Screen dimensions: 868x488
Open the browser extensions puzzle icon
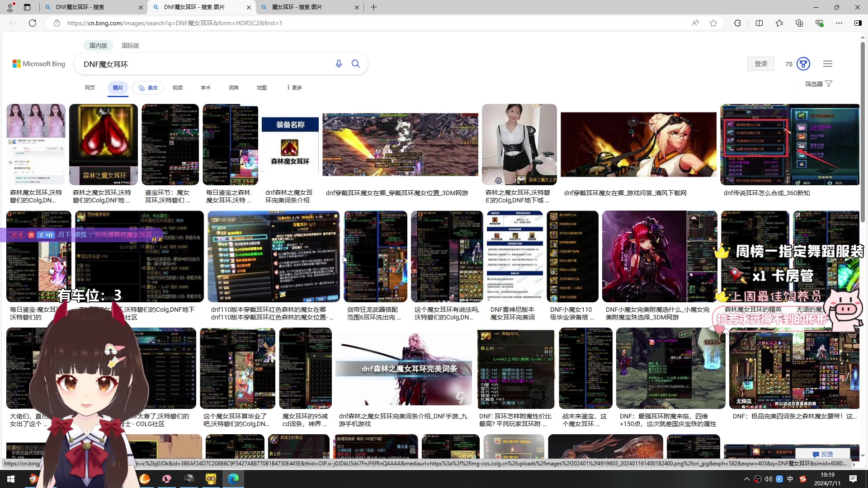737,23
